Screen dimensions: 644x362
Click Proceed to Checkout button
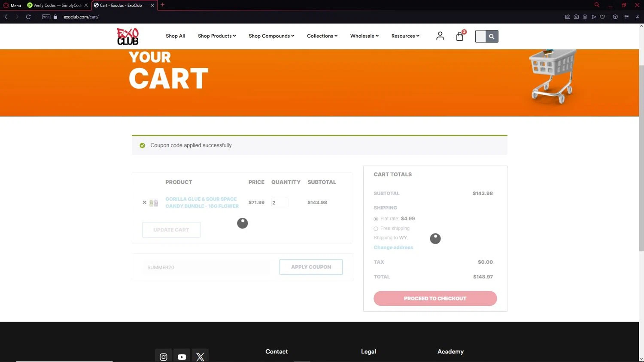[435, 299]
